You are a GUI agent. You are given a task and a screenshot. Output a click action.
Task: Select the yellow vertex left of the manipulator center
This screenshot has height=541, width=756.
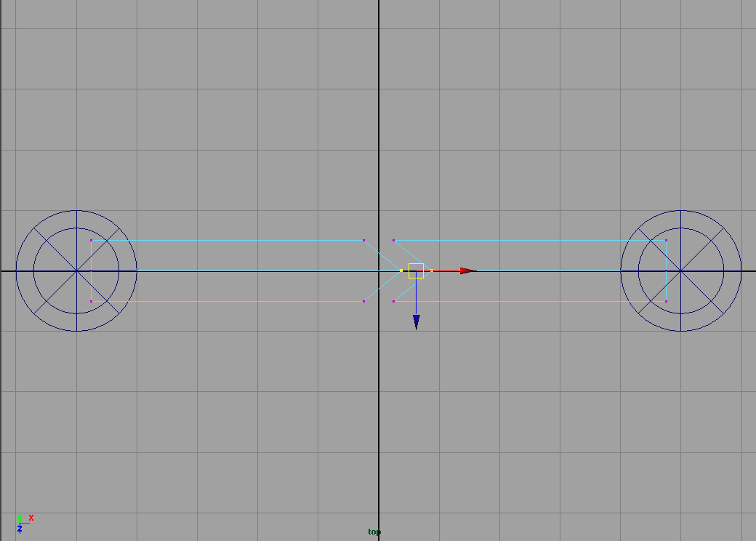[x=401, y=270]
